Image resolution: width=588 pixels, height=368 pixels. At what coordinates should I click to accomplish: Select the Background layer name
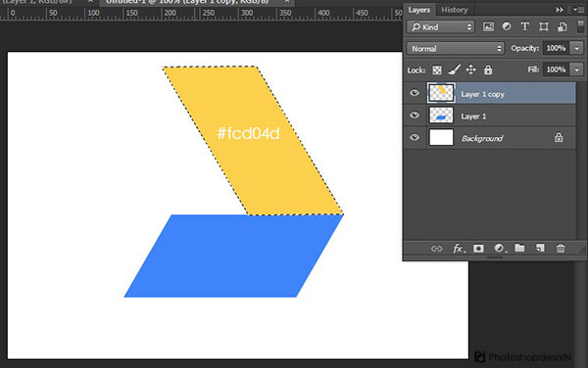click(x=482, y=139)
